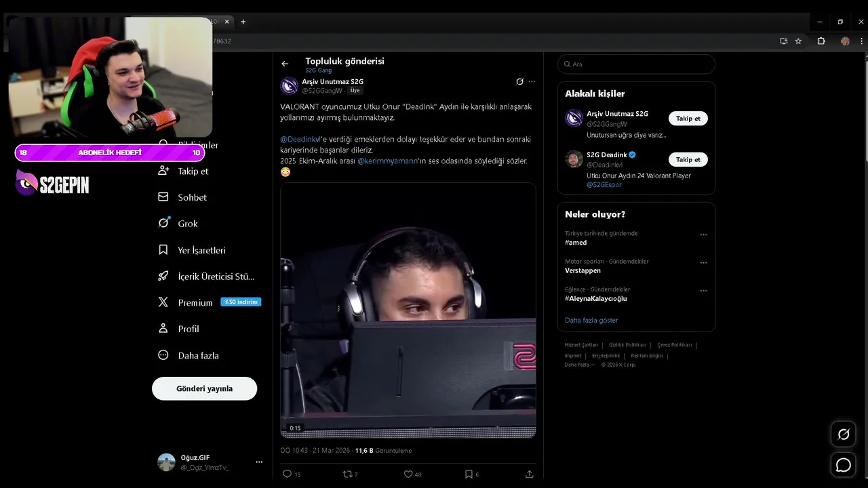The width and height of the screenshot is (868, 488).
Task: Click the Oğuz.GIF account avatar
Action: (x=166, y=462)
